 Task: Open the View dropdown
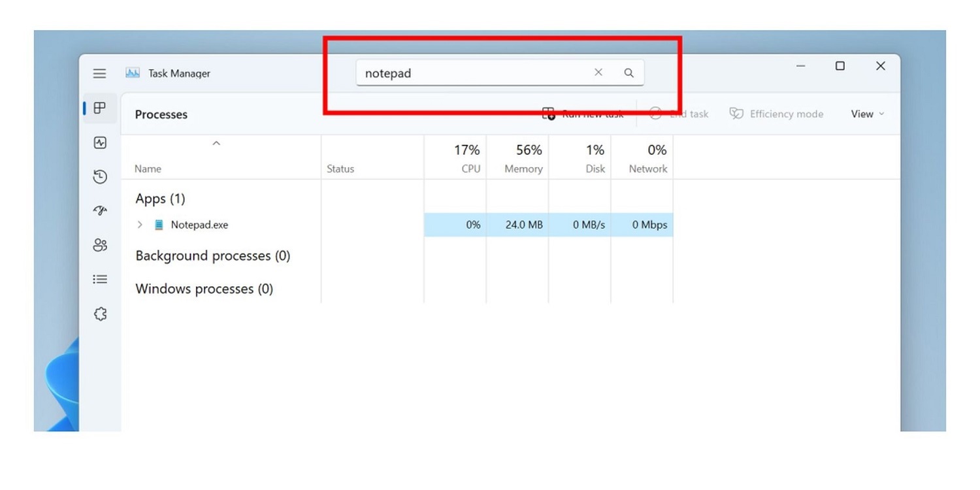pyautogui.click(x=868, y=114)
